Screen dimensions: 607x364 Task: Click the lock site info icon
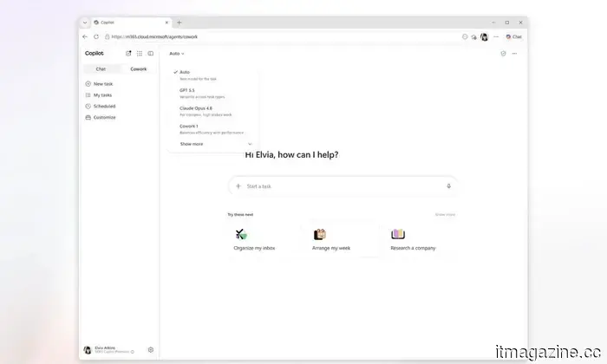coord(108,36)
